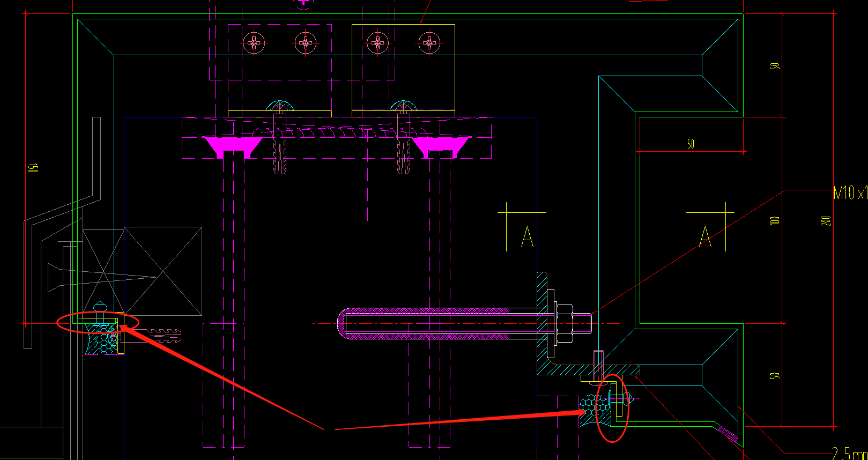Select the "M10 x1" annotation text
The width and height of the screenshot is (868, 460).
(851, 192)
